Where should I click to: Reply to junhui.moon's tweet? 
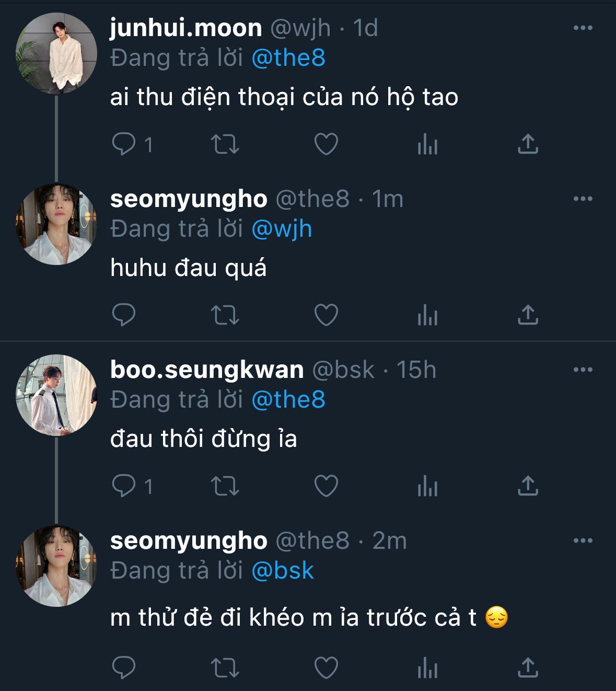coord(124,144)
